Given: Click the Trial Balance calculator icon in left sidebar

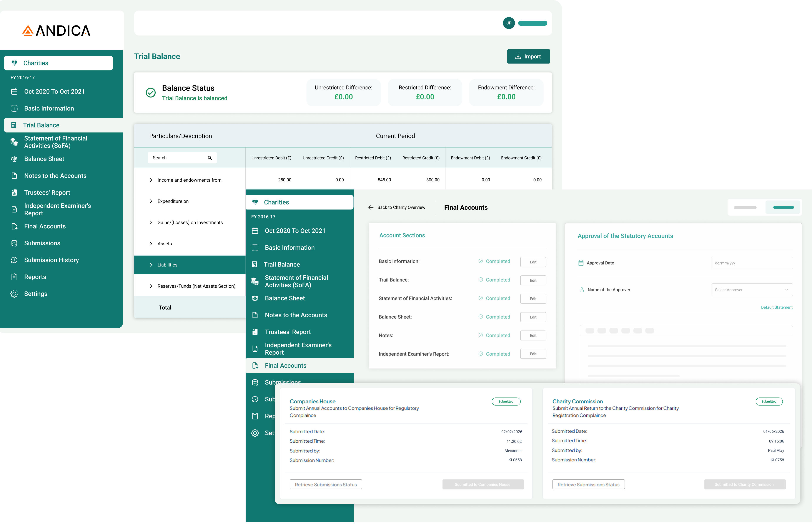Looking at the screenshot, I should (14, 125).
